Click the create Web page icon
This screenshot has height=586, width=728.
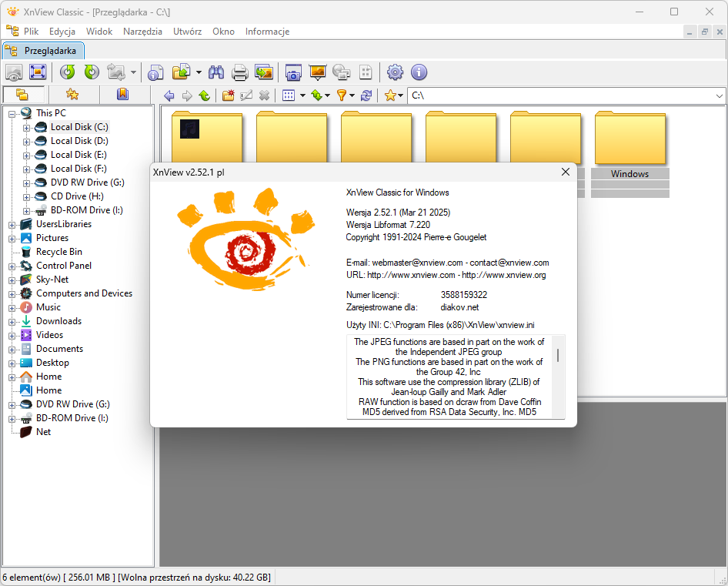(342, 72)
